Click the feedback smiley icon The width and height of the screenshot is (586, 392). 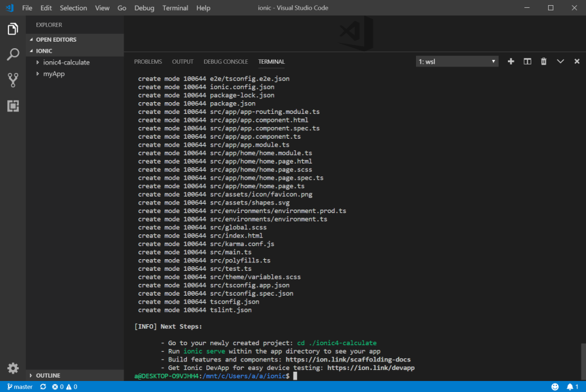pos(555,387)
